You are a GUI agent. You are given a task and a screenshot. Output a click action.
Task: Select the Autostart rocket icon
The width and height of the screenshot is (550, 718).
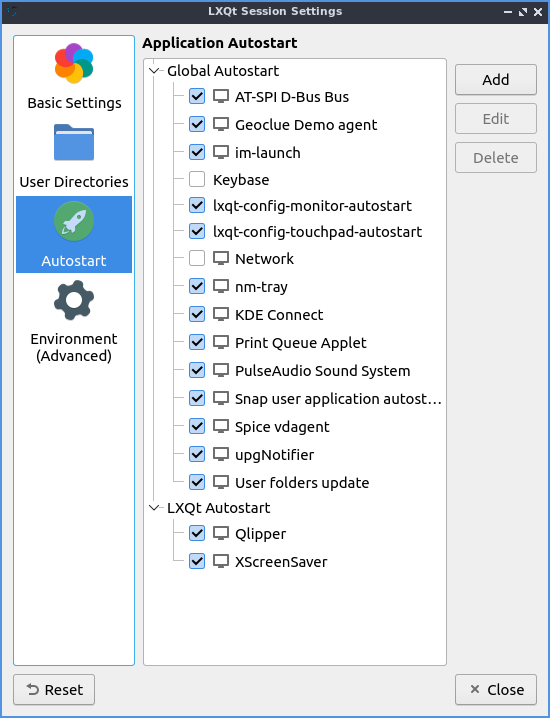[x=74, y=221]
